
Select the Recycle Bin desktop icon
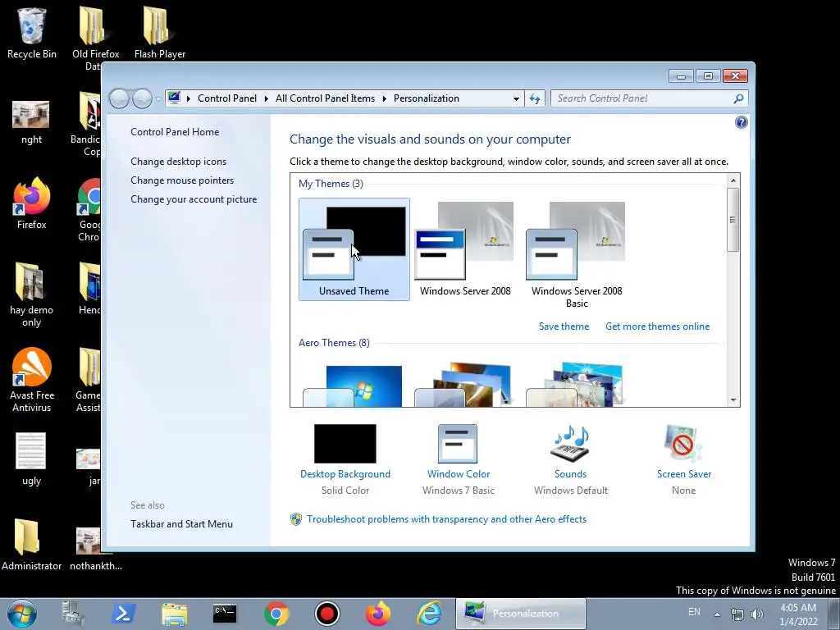(x=32, y=33)
